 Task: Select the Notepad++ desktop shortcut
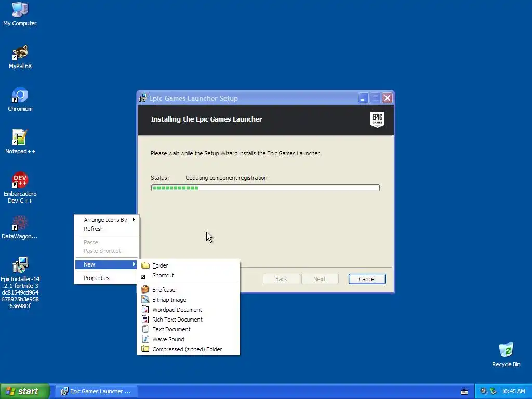coord(20,142)
